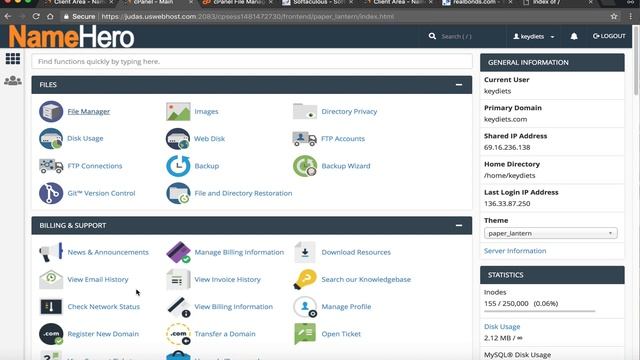The image size is (640, 360).
Task: Open the paper_lantern theme dropdown
Action: tap(551, 233)
